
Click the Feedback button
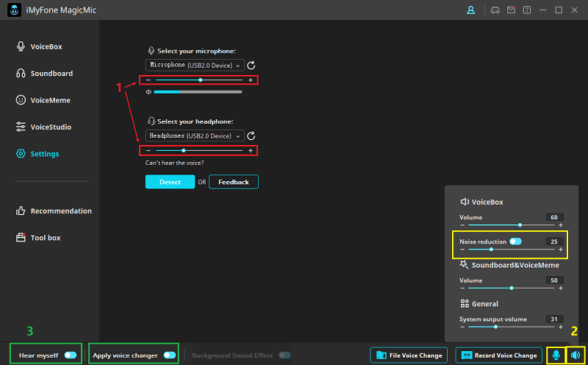pos(234,182)
